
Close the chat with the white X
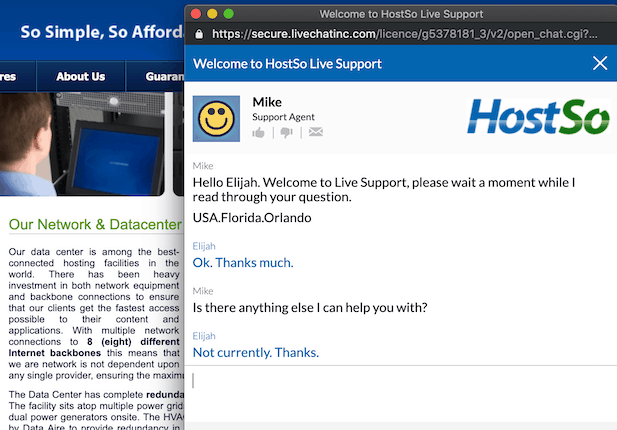click(600, 63)
